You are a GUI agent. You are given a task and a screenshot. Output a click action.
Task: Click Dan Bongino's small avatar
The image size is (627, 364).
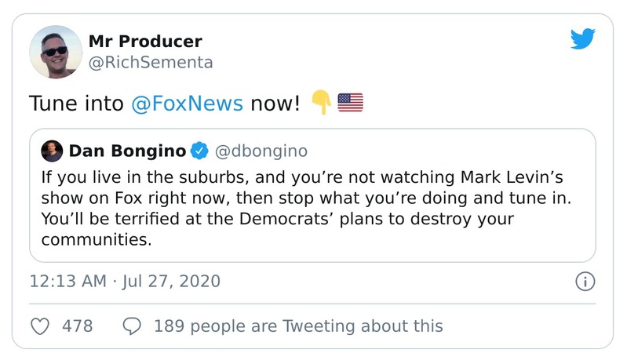(52, 150)
